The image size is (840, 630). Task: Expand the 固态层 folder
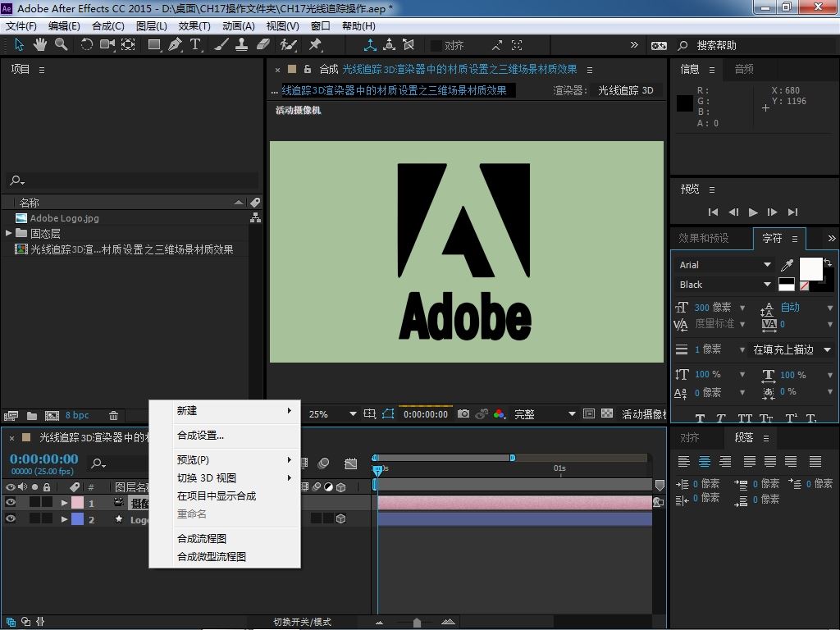(8, 233)
